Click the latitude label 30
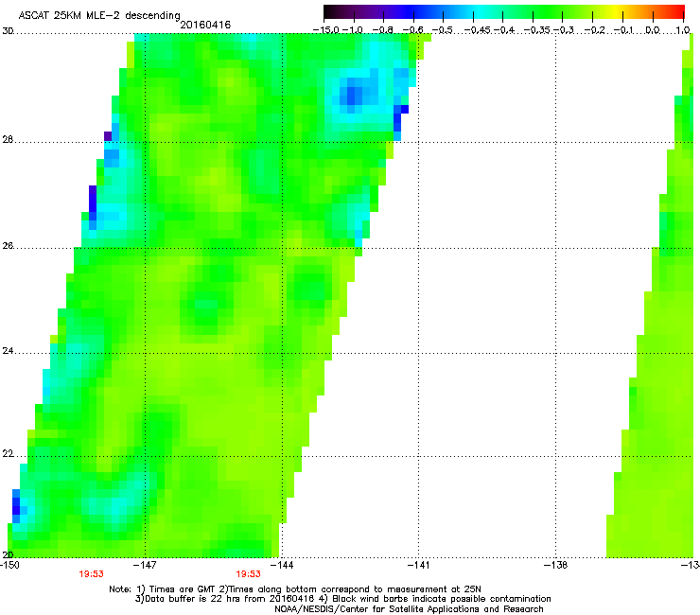Screen dimensions: 700x615 (8, 31)
